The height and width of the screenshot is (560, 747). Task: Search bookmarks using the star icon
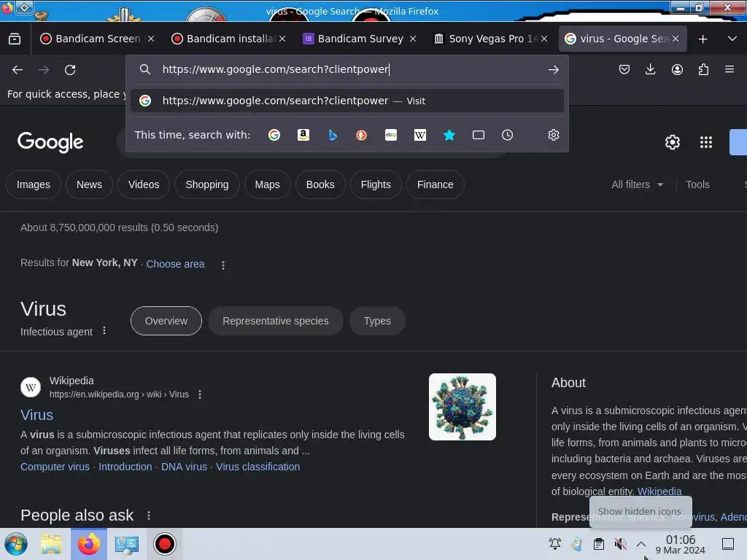449,135
